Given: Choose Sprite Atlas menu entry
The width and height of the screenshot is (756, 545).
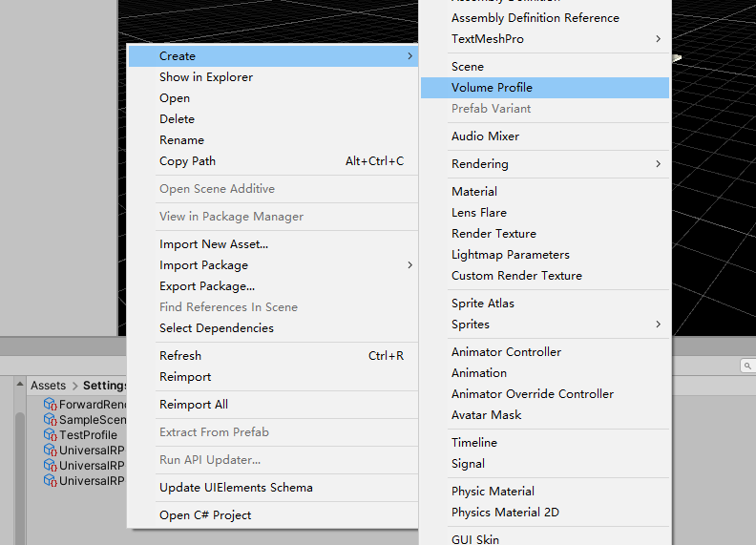Looking at the screenshot, I should pos(545,304).
